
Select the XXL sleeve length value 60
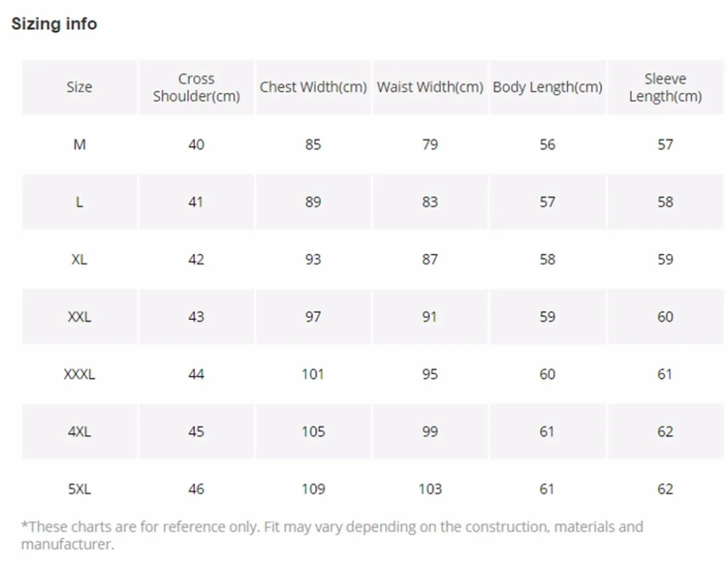coord(665,317)
